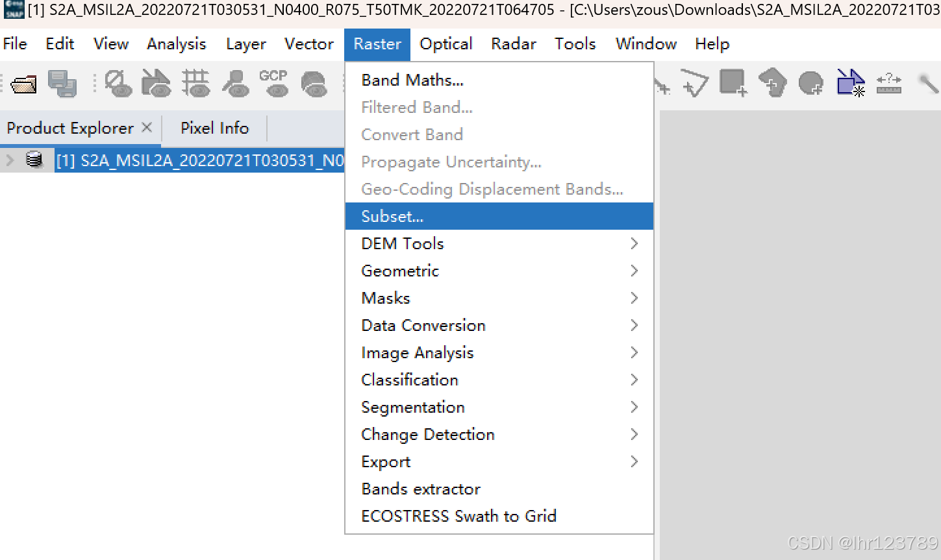Open the Analysis menu
This screenshot has height=560, width=941.
[177, 44]
